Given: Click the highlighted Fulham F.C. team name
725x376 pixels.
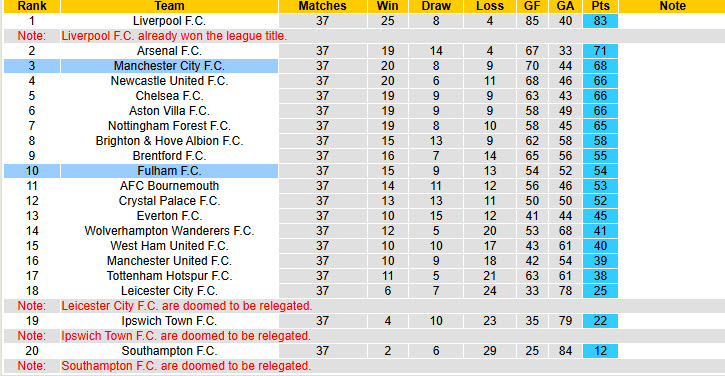Looking at the screenshot, I should (169, 171).
